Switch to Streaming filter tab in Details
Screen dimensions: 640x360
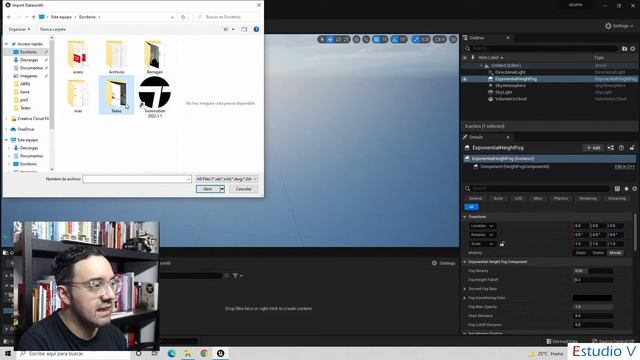tap(617, 198)
